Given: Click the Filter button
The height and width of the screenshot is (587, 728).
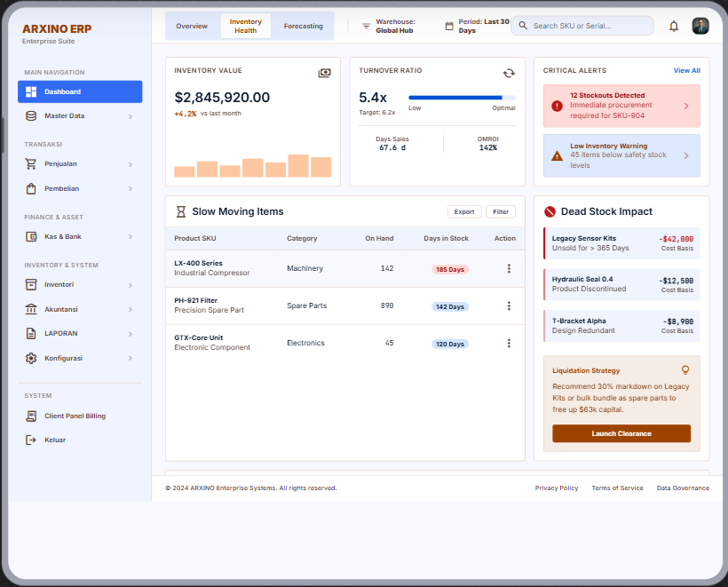Looking at the screenshot, I should pos(501,211).
